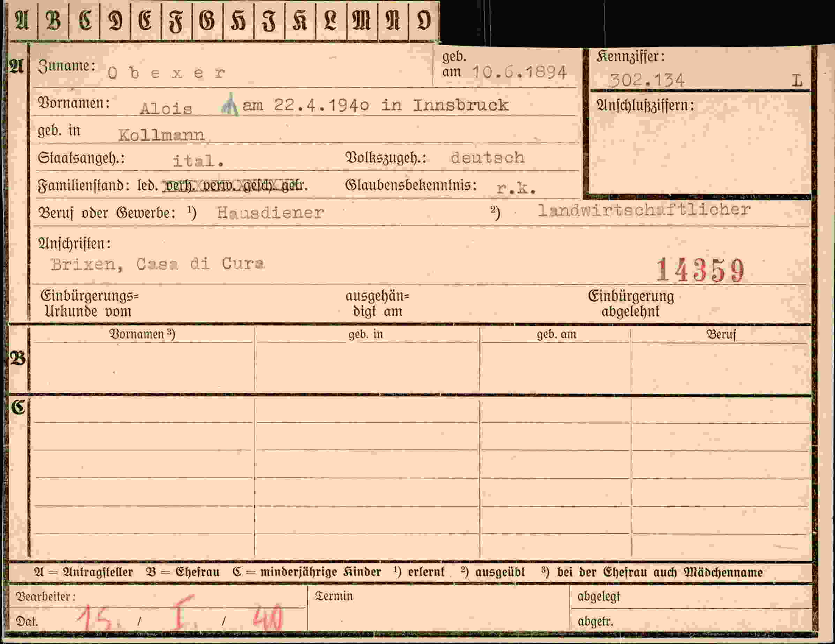The image size is (835, 644).
Task: Select the marital status option 'led.'
Action: pos(147,186)
